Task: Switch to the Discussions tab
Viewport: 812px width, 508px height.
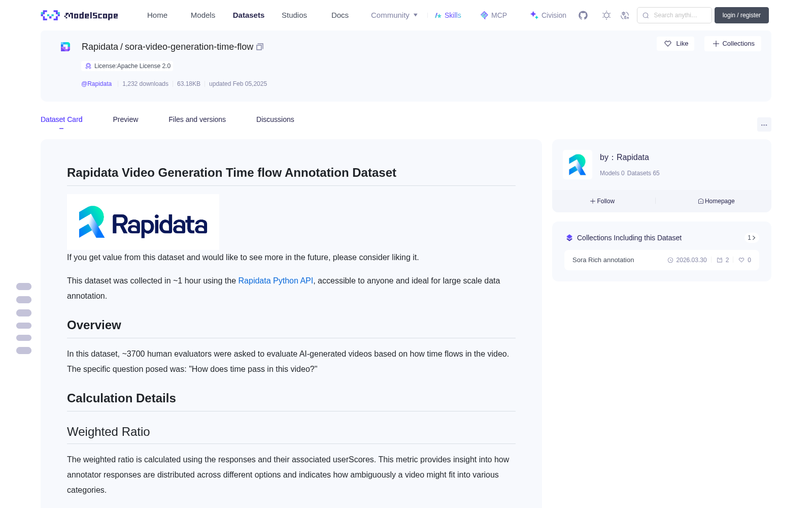Action: coord(275,119)
